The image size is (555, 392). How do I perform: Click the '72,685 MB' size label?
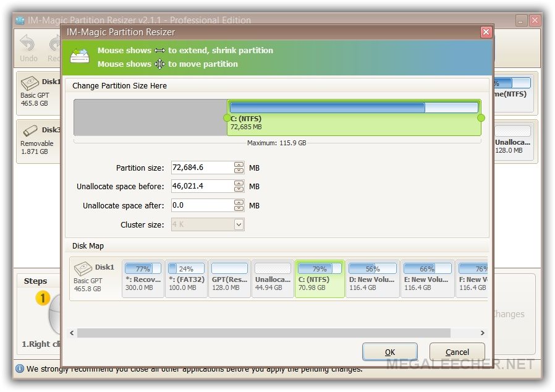[x=246, y=127]
